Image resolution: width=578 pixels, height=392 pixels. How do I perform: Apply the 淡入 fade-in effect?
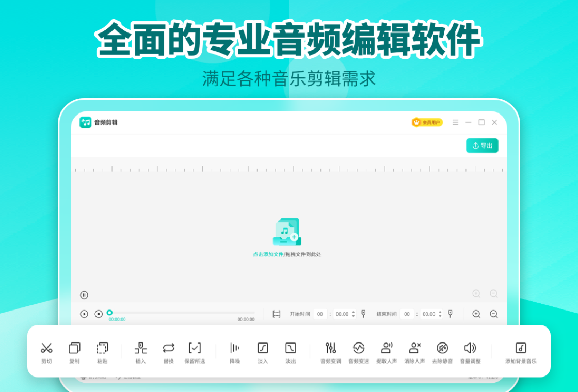(x=263, y=352)
